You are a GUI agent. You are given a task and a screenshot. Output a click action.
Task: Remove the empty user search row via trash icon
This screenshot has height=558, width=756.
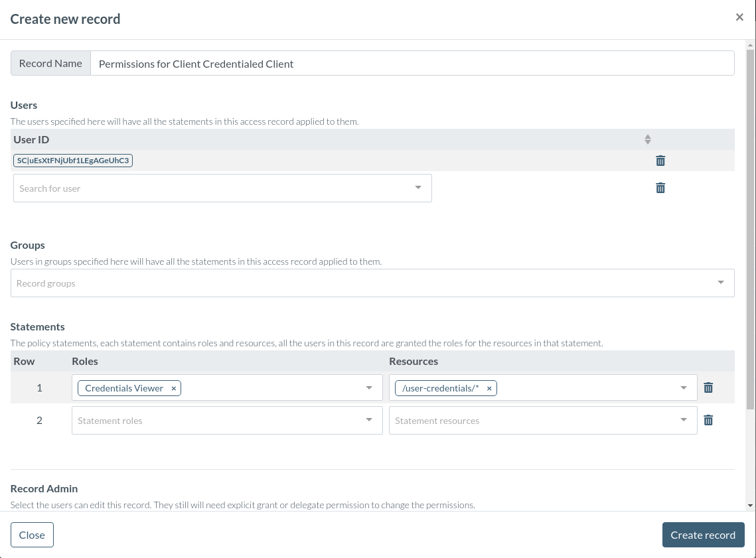(x=660, y=188)
